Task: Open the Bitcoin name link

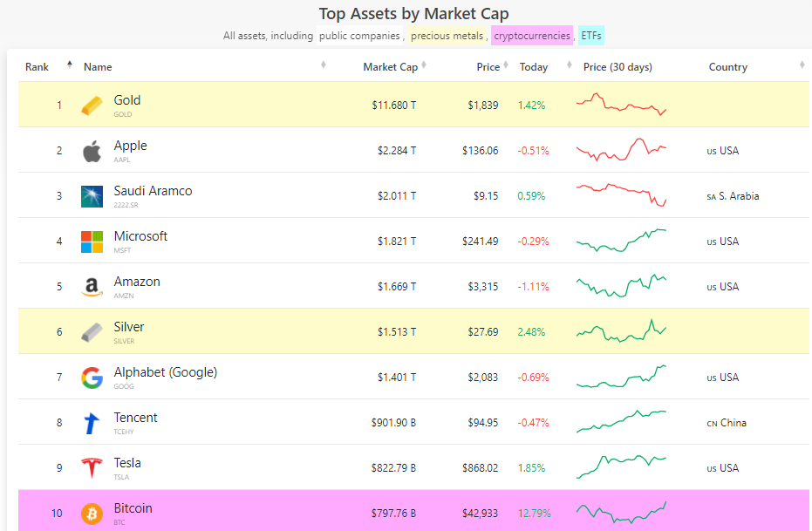Action: tap(133, 508)
